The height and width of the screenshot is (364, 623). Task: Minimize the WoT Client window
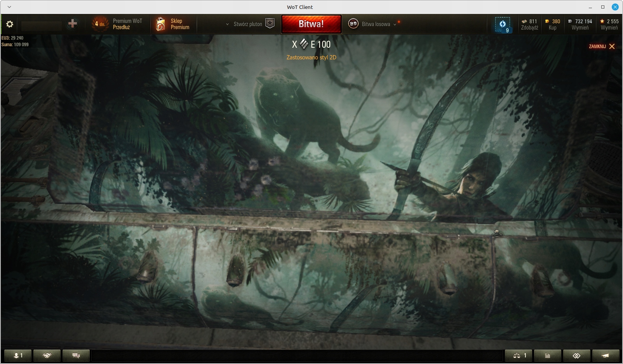tap(590, 7)
